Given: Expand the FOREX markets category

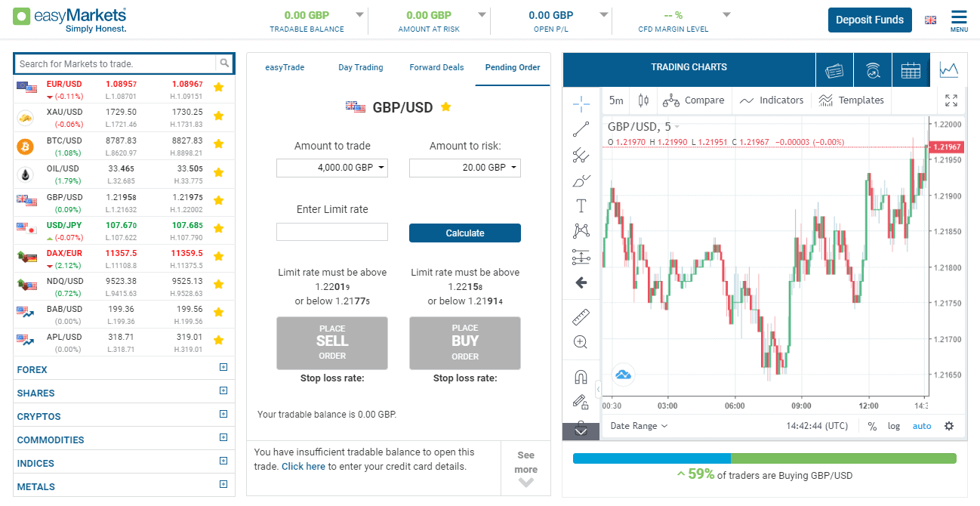Looking at the screenshot, I should [x=223, y=368].
